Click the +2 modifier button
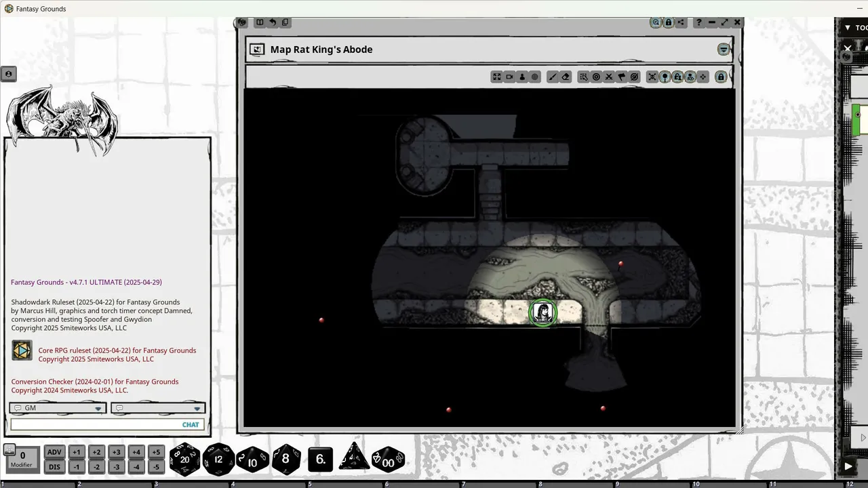The height and width of the screenshot is (488, 868). 96,453
